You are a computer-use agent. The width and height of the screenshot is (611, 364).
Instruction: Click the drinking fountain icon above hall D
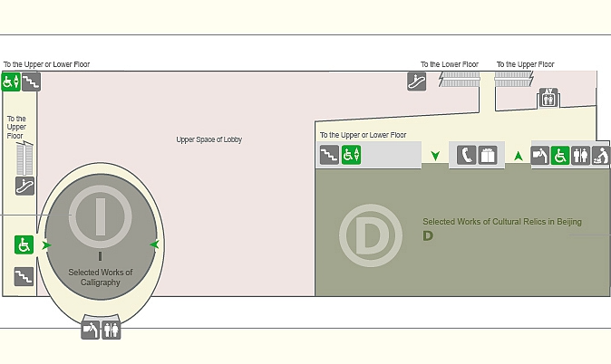[540, 156]
